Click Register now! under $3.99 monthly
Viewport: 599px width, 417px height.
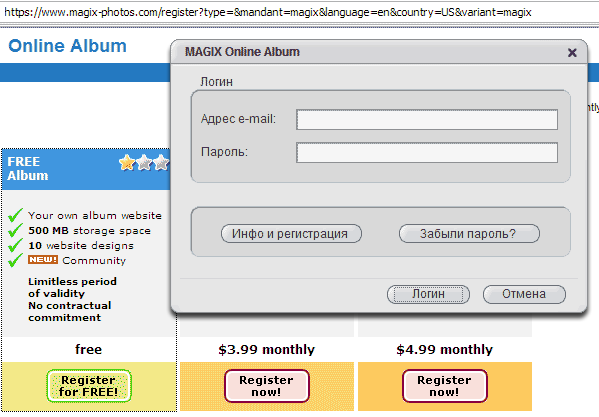pos(266,386)
